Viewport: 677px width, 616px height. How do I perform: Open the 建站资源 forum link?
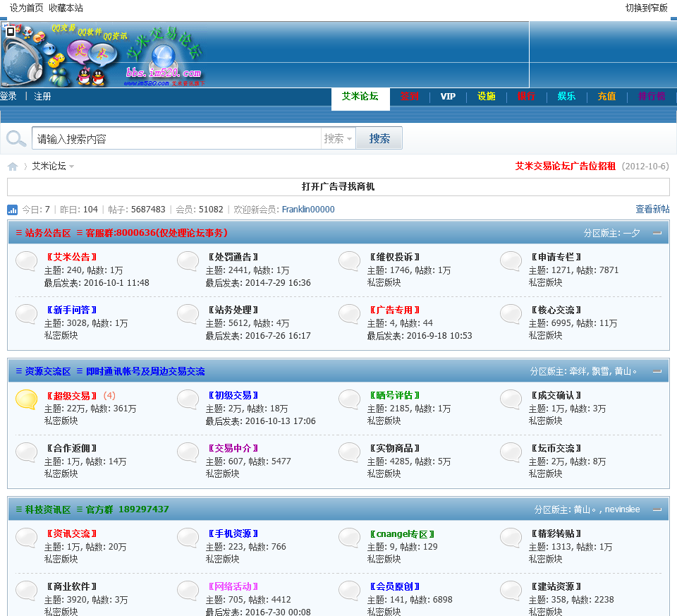coord(556,586)
